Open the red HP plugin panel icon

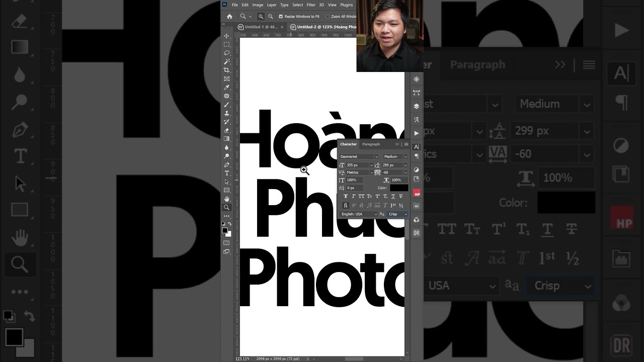(417, 193)
